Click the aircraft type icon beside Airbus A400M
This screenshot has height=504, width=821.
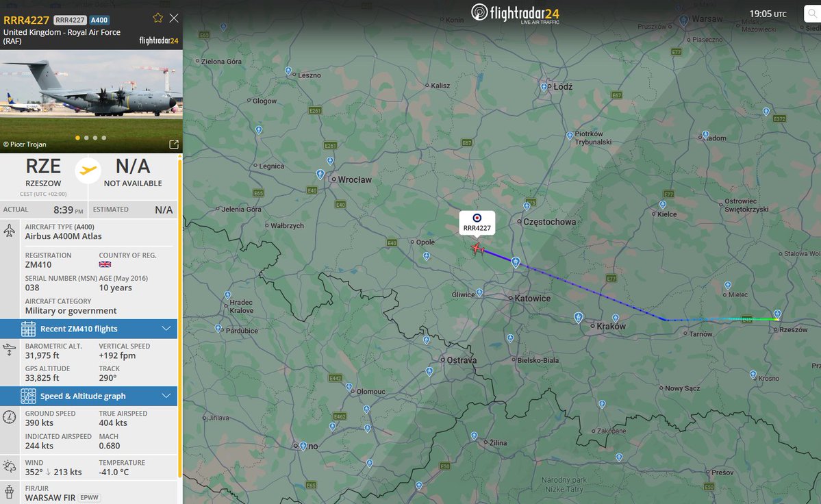(10, 231)
